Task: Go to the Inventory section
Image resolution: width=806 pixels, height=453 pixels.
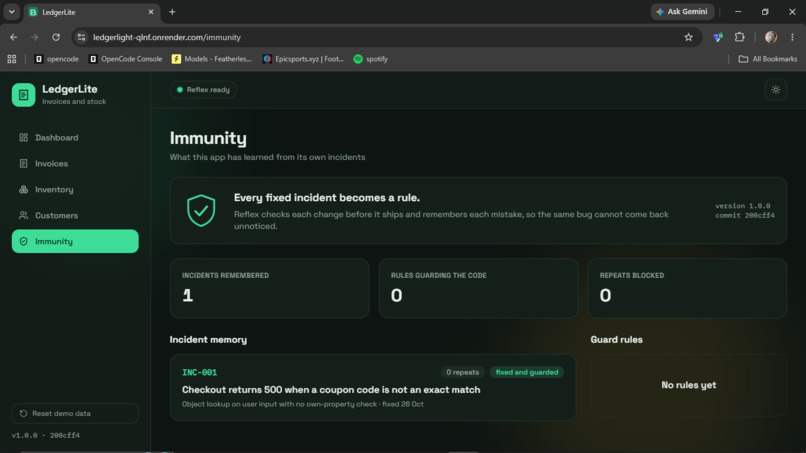Action: [x=75, y=189]
